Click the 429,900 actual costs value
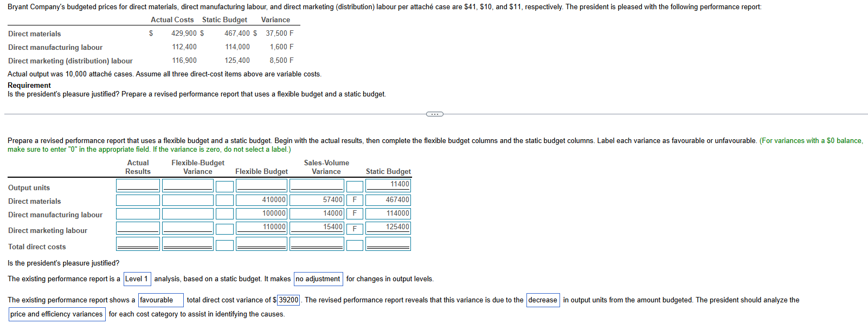The width and height of the screenshot is (868, 330). pos(184,33)
